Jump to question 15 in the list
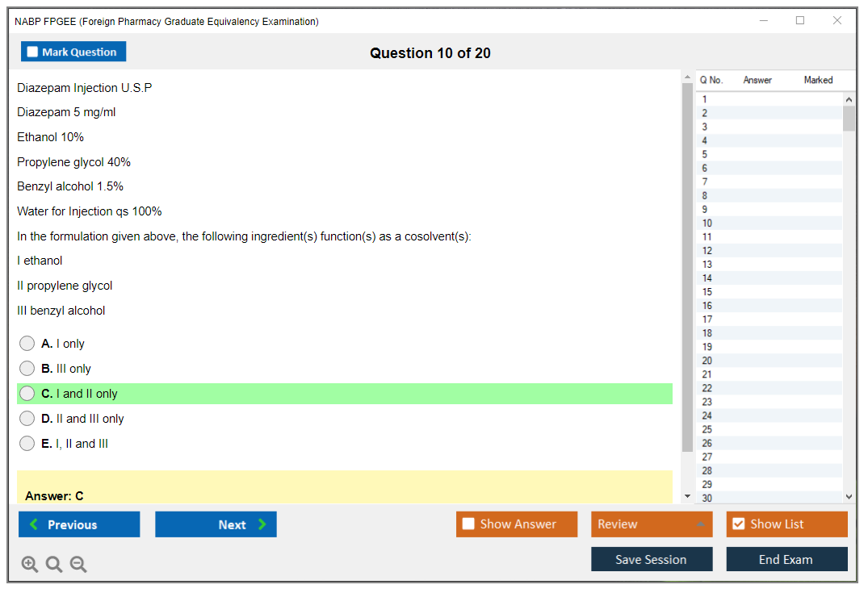Screen dimensions: 868x593 click(707, 292)
